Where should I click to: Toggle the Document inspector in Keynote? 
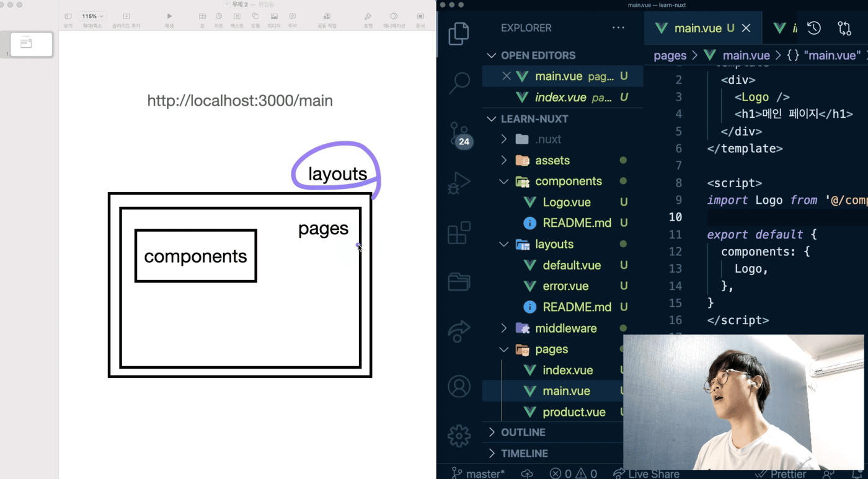tap(420, 20)
